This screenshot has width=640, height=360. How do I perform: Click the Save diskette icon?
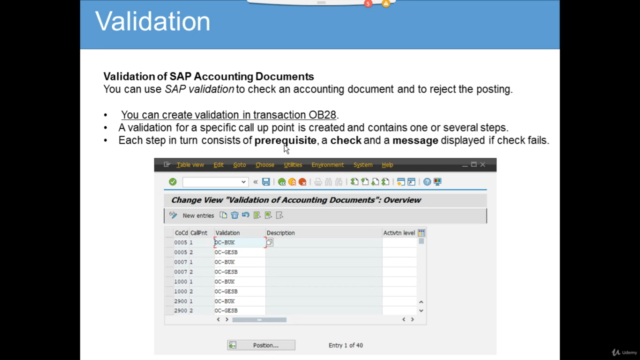click(266, 182)
